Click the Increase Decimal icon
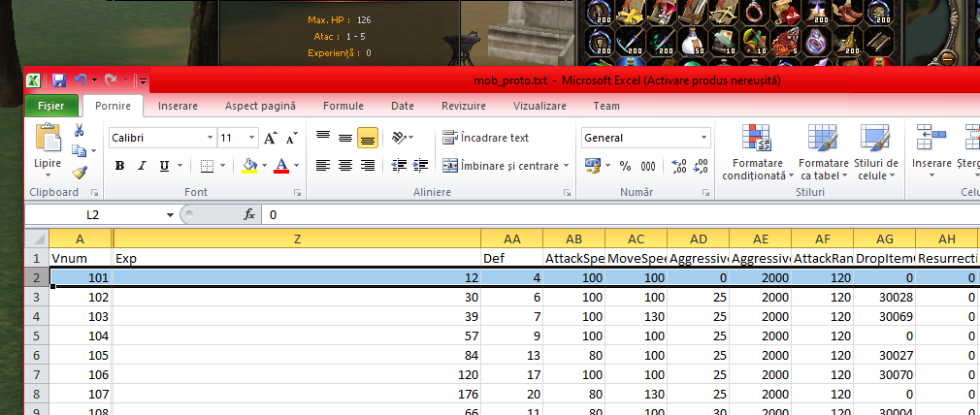This screenshot has height=415, width=980. pos(678,166)
